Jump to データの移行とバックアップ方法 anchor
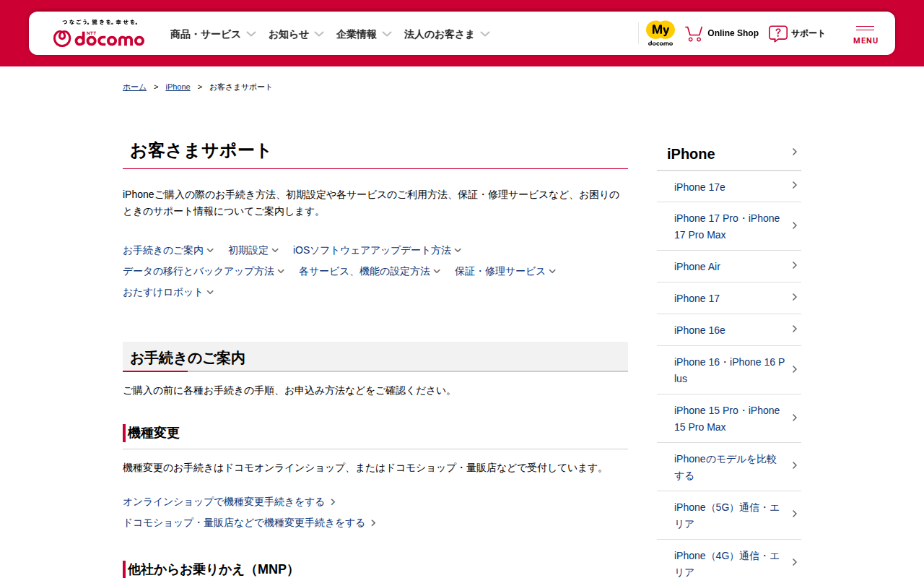 (x=204, y=271)
